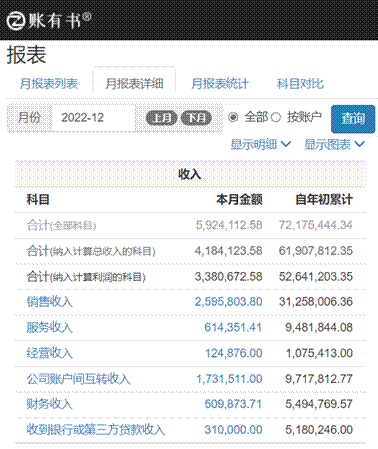
Task: Click the amount 2,595,803.80
Action: tap(229, 302)
